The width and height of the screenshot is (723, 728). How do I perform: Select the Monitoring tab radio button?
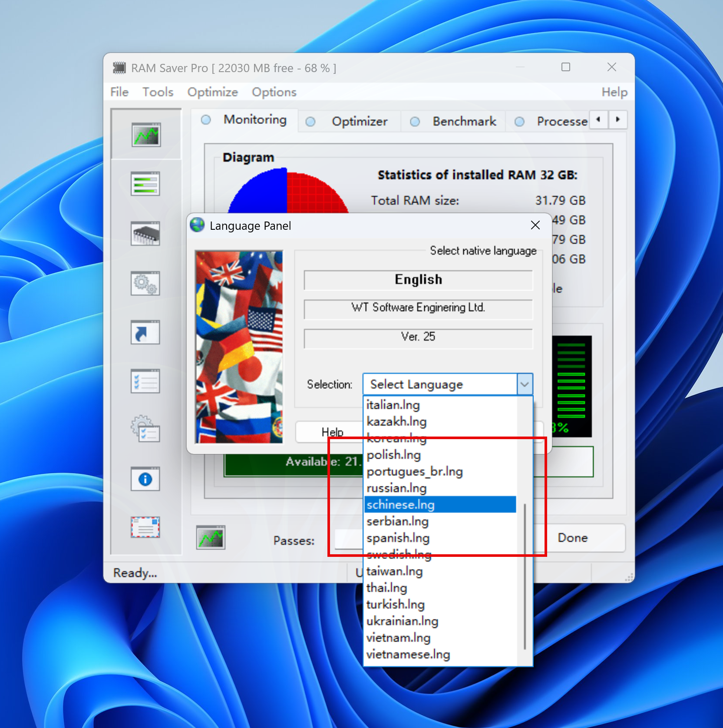click(206, 120)
